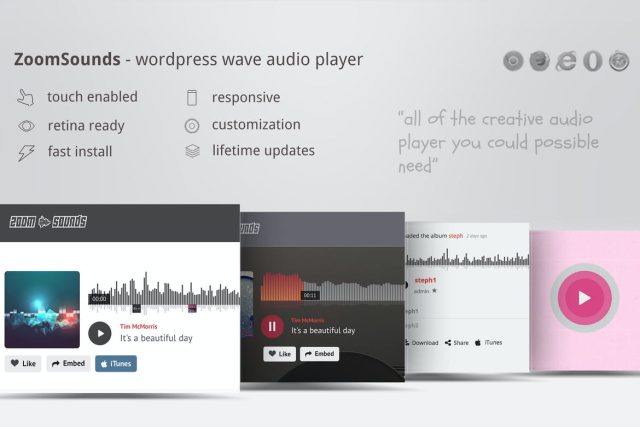Image resolution: width=640 pixels, height=427 pixels.
Task: Click the Download link under steph1
Action: [x=421, y=343]
